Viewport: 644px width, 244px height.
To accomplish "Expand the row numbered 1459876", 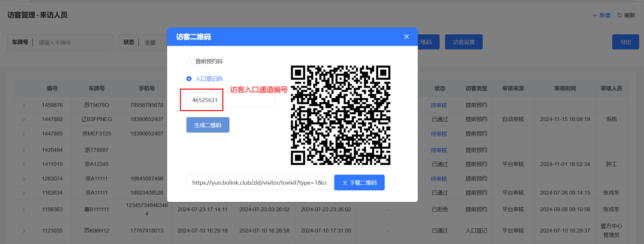I will click(x=23, y=105).
